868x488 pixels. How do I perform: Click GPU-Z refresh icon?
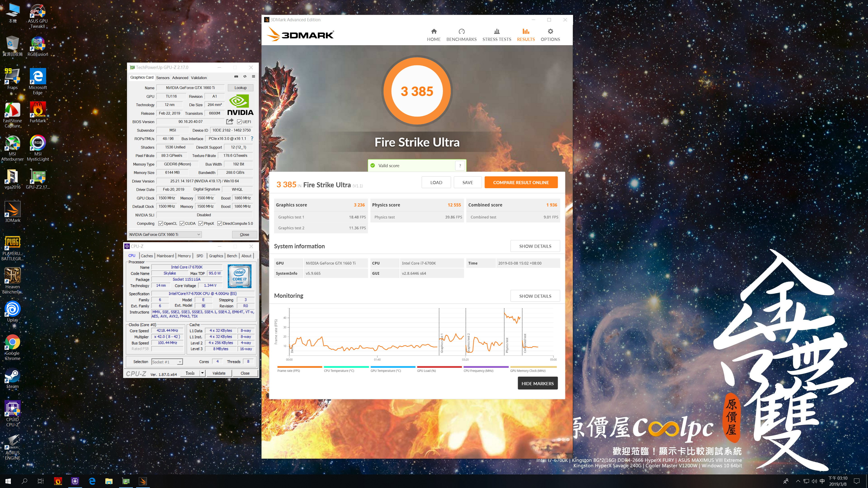coord(245,76)
